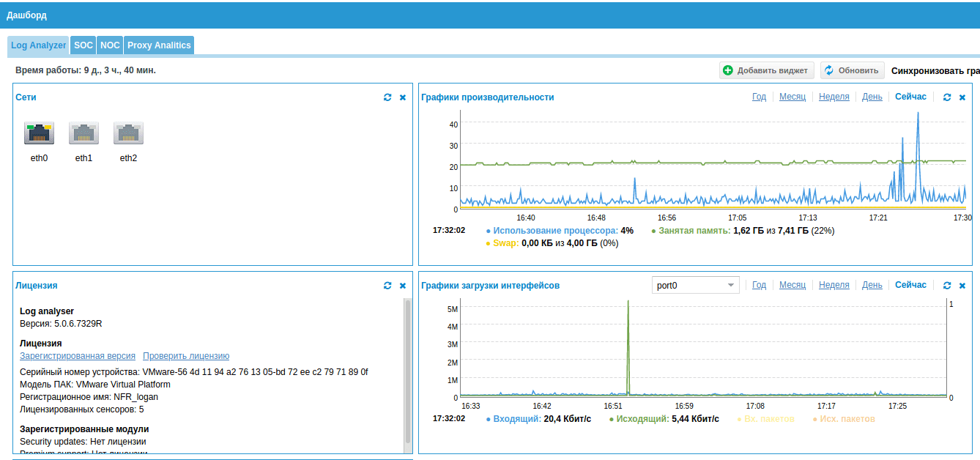Show performance graph for День
980x460 pixels.
pos(872,97)
